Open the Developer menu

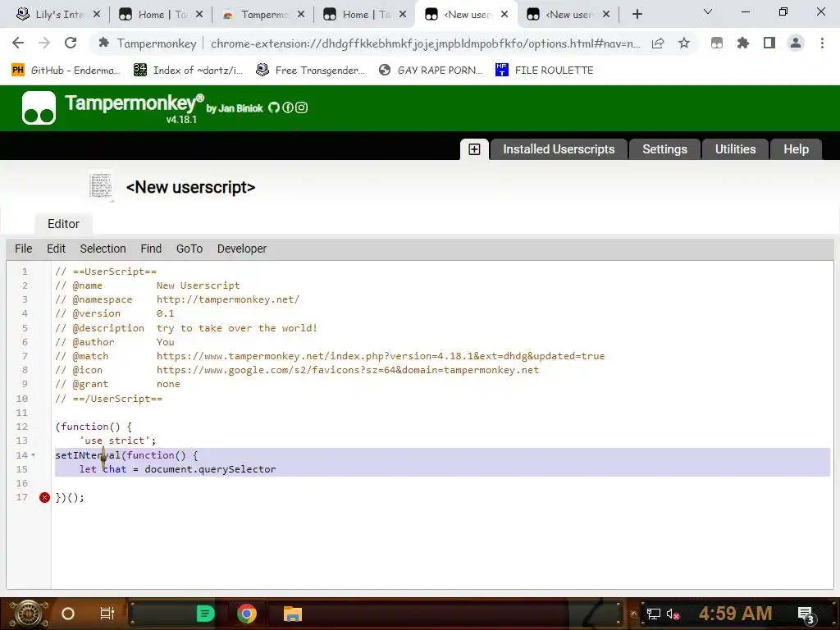click(242, 249)
